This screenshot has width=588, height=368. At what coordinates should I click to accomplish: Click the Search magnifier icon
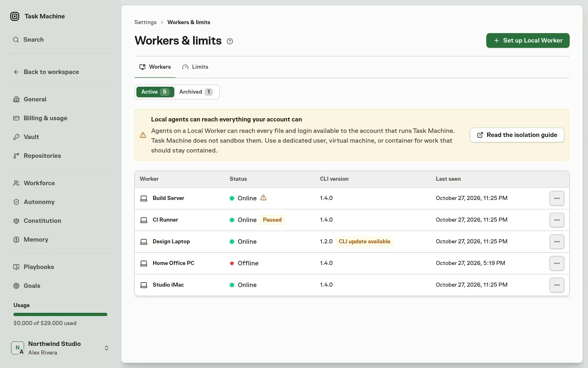pyautogui.click(x=16, y=40)
